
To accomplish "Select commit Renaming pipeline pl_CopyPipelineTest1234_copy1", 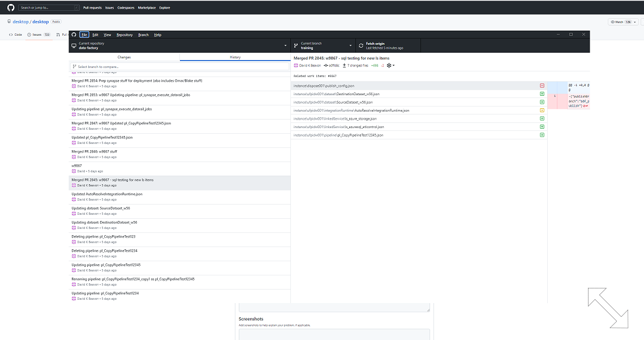I will point(179,282).
